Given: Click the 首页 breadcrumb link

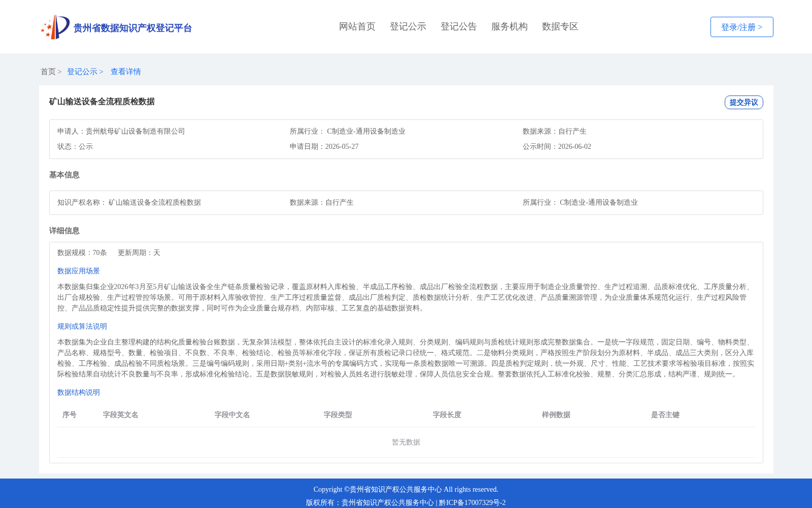Looking at the screenshot, I should [x=48, y=72].
